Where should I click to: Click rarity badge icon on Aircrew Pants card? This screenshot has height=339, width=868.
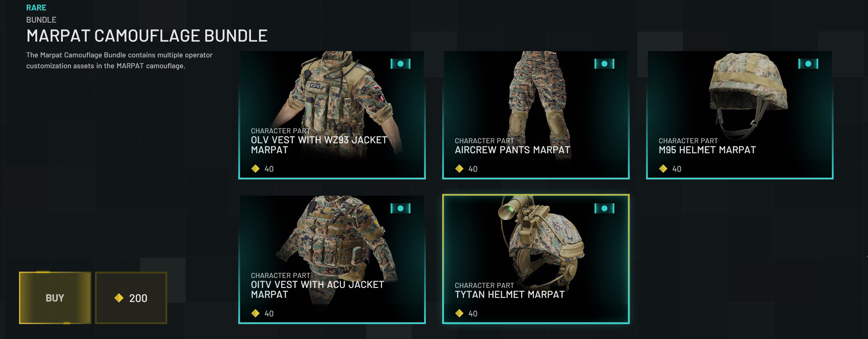pyautogui.click(x=604, y=64)
